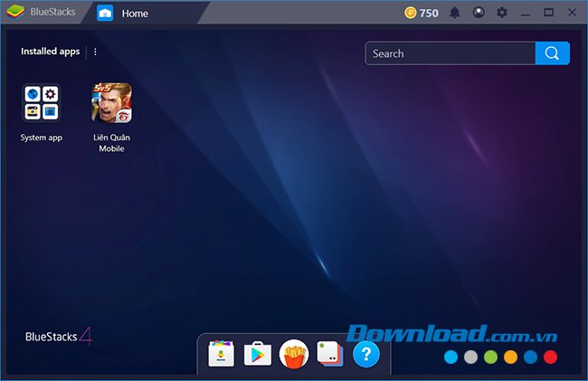Open the blue question mark help icon
The image size is (588, 381).
tap(366, 354)
